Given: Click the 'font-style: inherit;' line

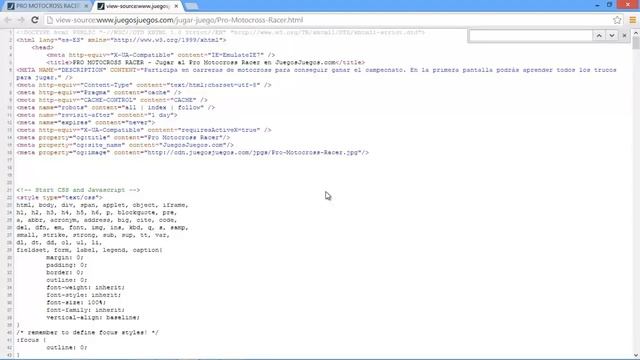Looking at the screenshot, I should point(83,295).
